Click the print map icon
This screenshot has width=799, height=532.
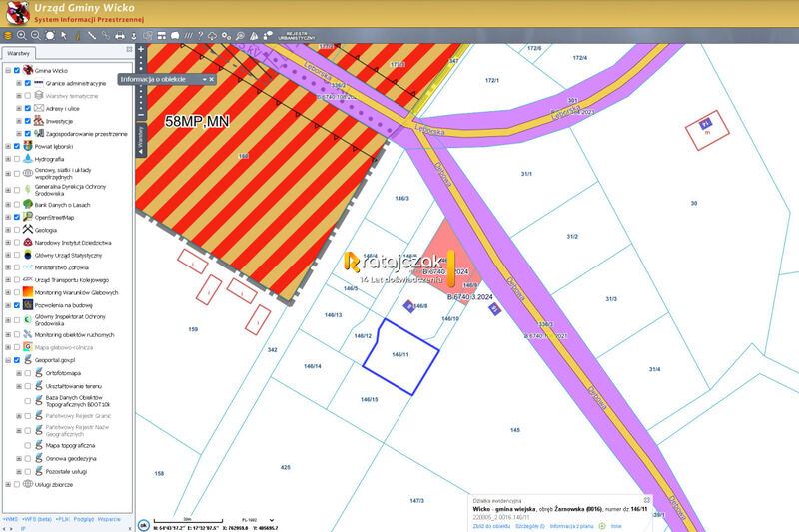pyautogui.click(x=120, y=36)
